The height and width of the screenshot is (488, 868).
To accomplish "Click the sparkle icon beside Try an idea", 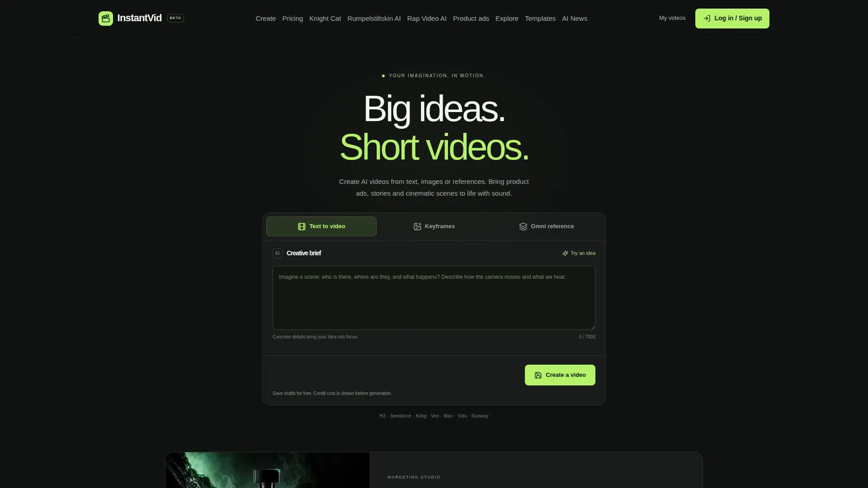I will [565, 253].
